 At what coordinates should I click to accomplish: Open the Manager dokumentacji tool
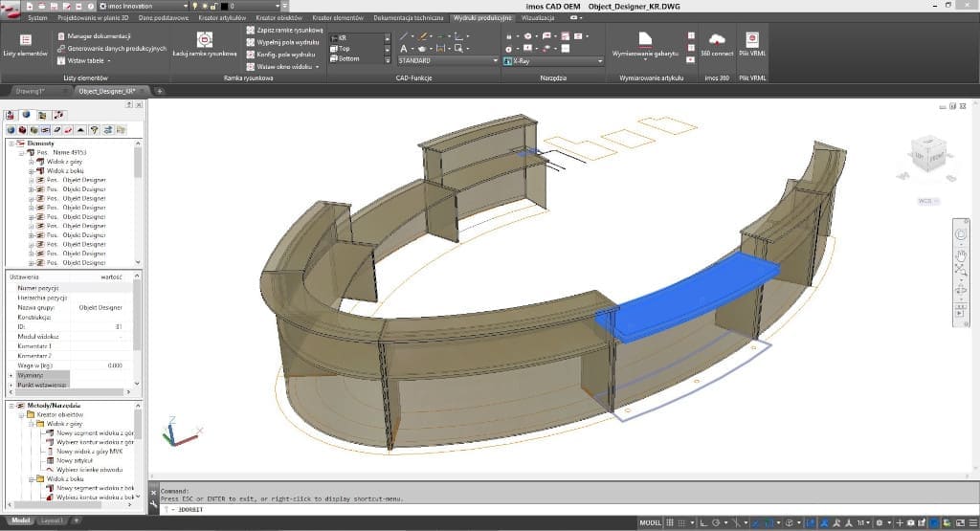[99, 35]
